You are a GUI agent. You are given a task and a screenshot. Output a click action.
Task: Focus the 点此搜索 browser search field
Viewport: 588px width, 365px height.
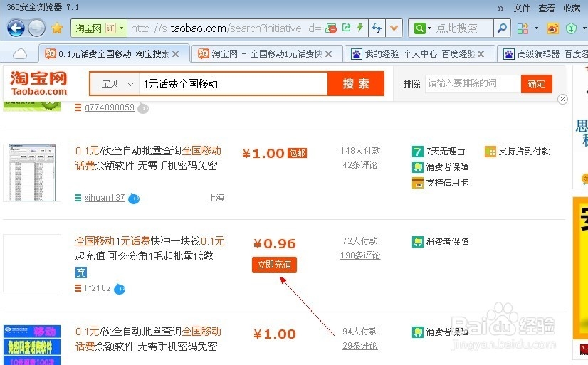[463, 28]
